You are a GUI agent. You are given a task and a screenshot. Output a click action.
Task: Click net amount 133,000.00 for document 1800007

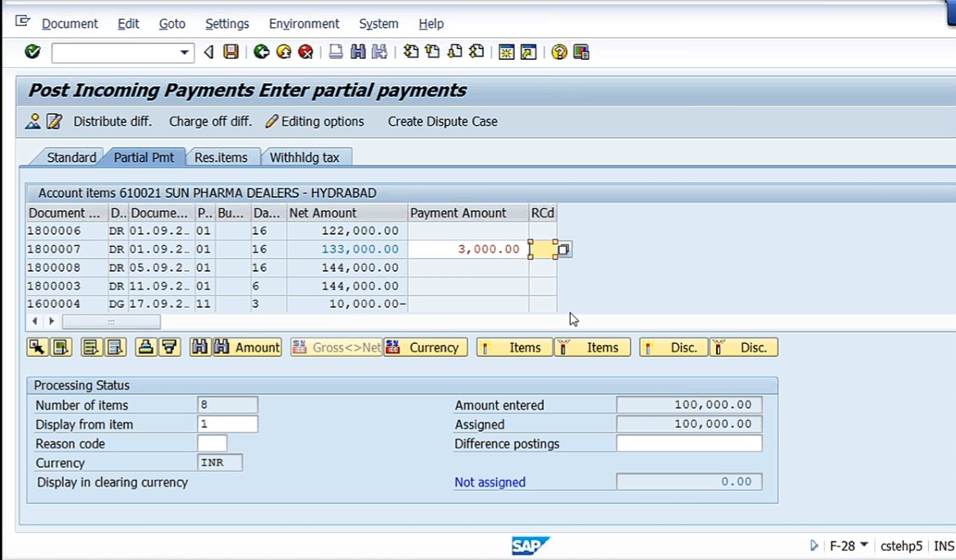click(360, 250)
